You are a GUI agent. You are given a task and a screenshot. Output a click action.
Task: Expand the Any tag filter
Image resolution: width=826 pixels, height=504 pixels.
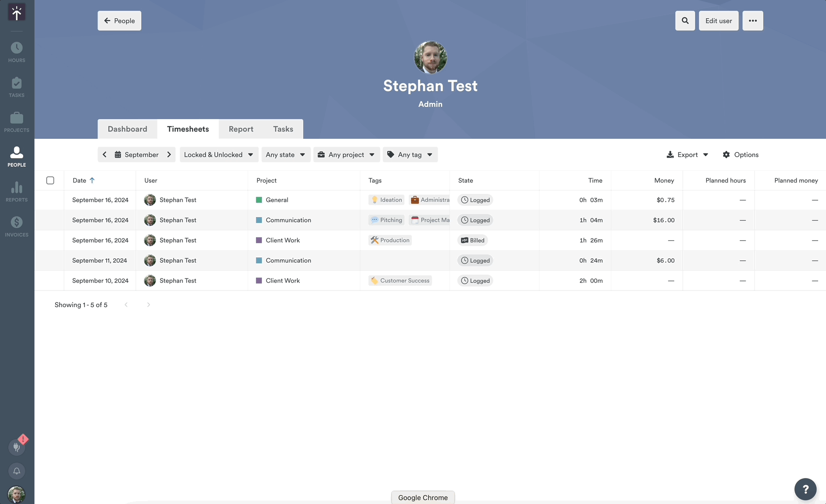click(410, 155)
